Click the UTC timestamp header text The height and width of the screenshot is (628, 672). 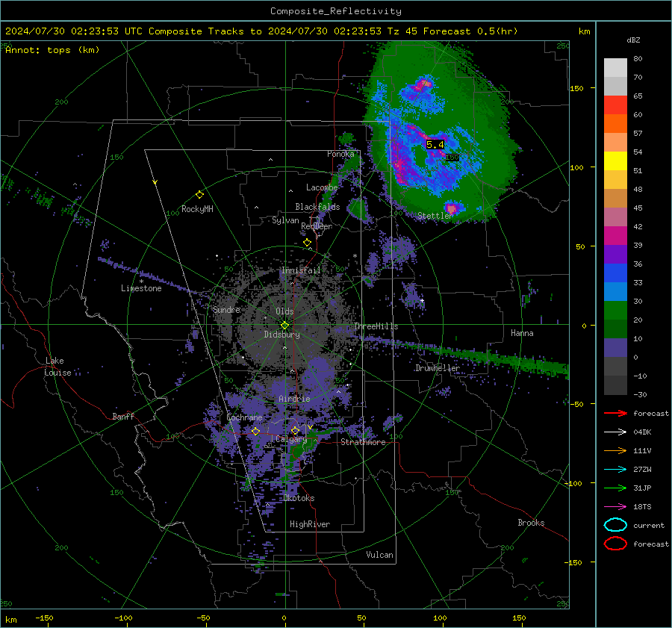click(x=261, y=31)
